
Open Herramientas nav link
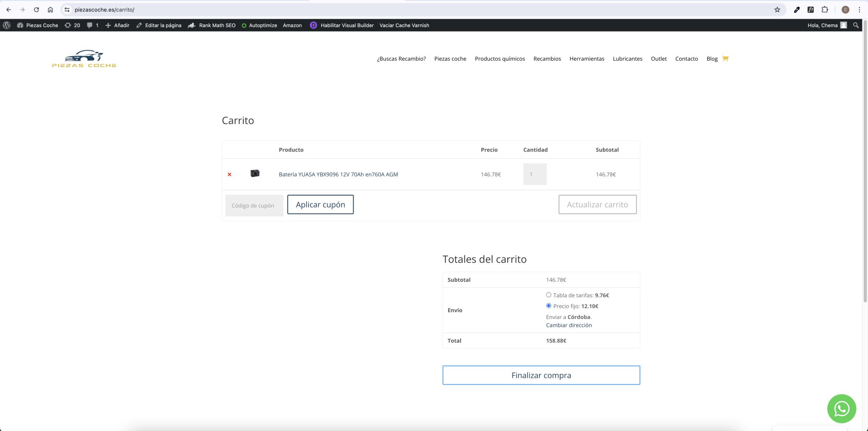(587, 59)
